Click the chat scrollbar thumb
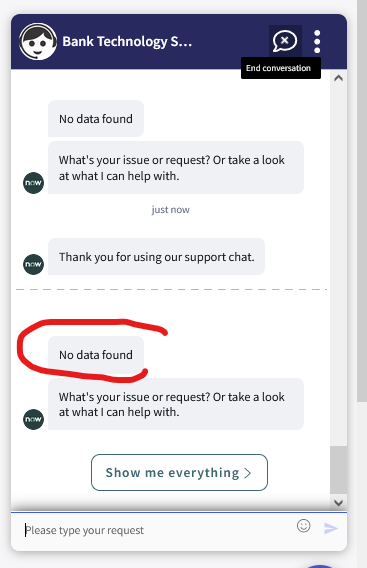Viewport: 367px width, 568px height. (x=338, y=470)
